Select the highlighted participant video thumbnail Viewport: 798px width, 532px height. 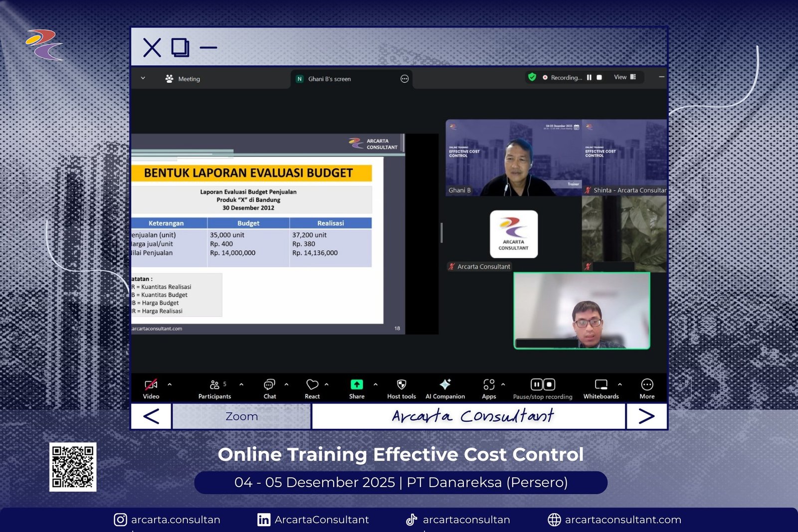point(582,311)
